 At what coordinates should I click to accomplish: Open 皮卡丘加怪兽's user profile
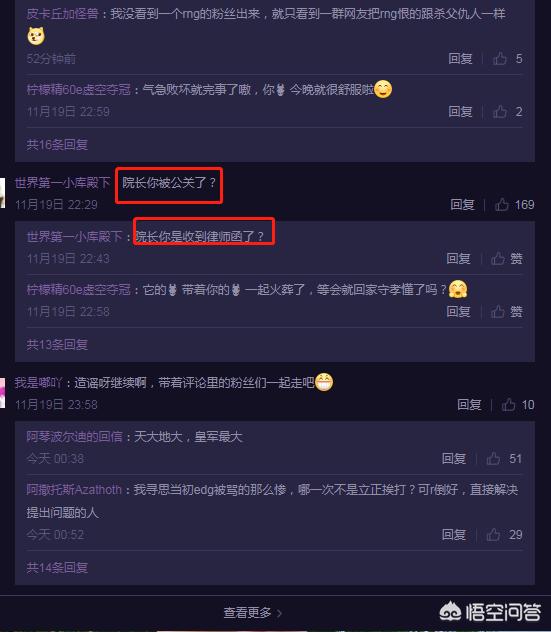[x=62, y=14]
